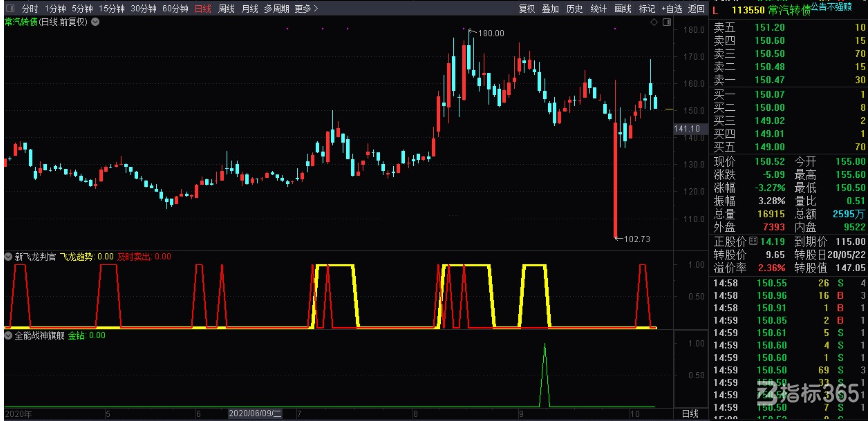Screen dimensions: 868x421
Task: Click the 总量 16915 value
Action: tap(771, 215)
